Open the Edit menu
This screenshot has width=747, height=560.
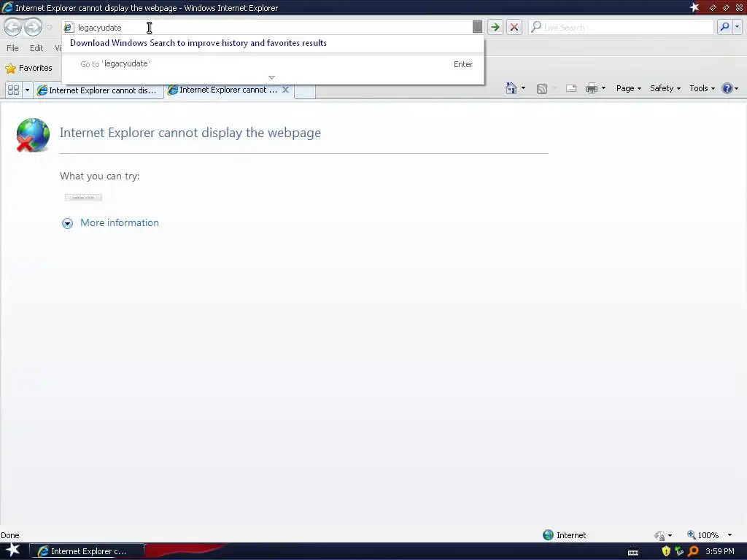pos(36,48)
